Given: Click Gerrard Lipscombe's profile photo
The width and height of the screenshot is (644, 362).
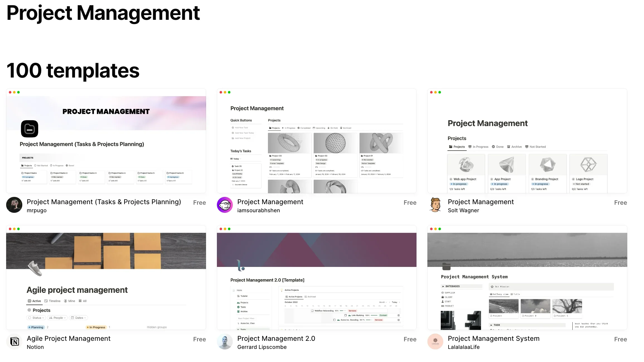Looking at the screenshot, I should point(225,342).
